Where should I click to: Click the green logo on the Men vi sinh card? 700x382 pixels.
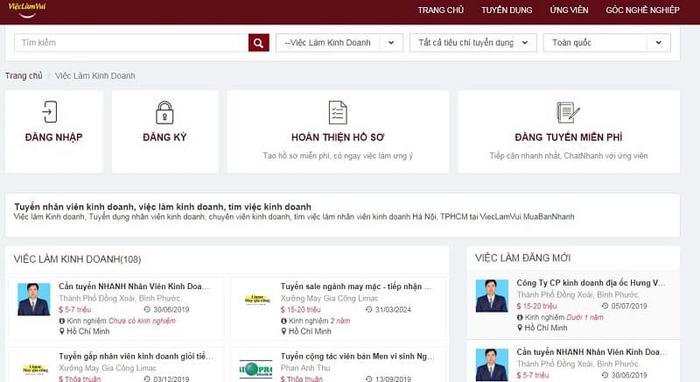click(x=256, y=370)
